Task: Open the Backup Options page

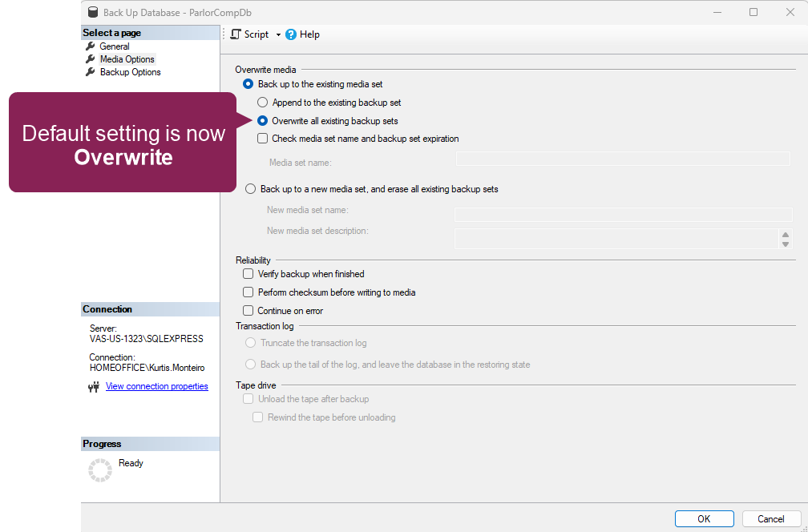Action: (x=130, y=72)
